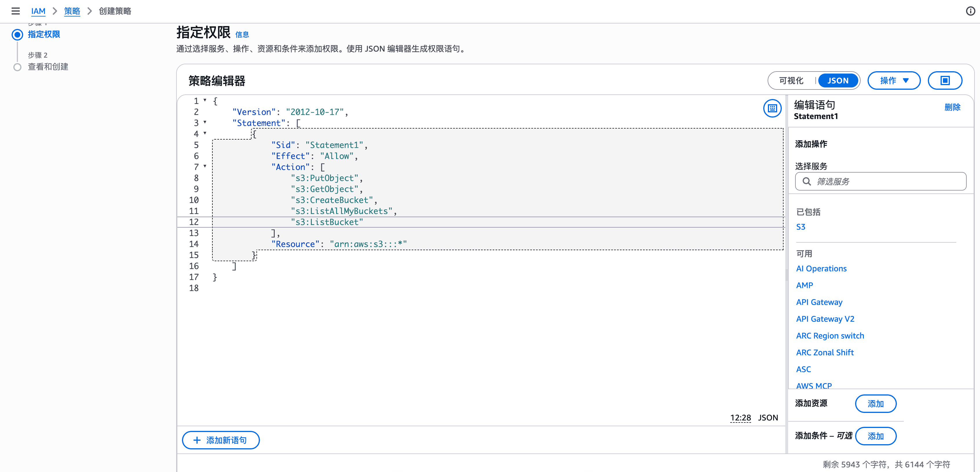Viewport: 980px width, 472px height.
Task: Open the hamburger navigation menu
Action: click(x=15, y=11)
